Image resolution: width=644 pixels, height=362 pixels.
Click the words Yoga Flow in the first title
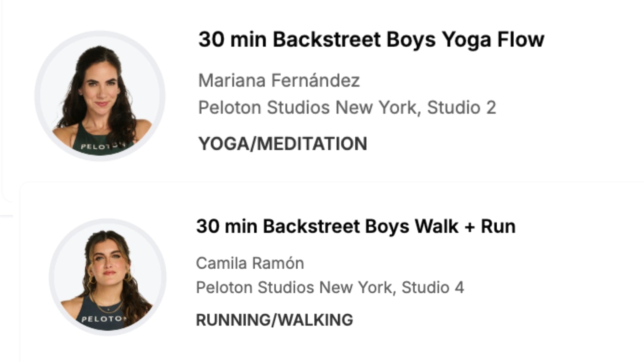pos(493,39)
